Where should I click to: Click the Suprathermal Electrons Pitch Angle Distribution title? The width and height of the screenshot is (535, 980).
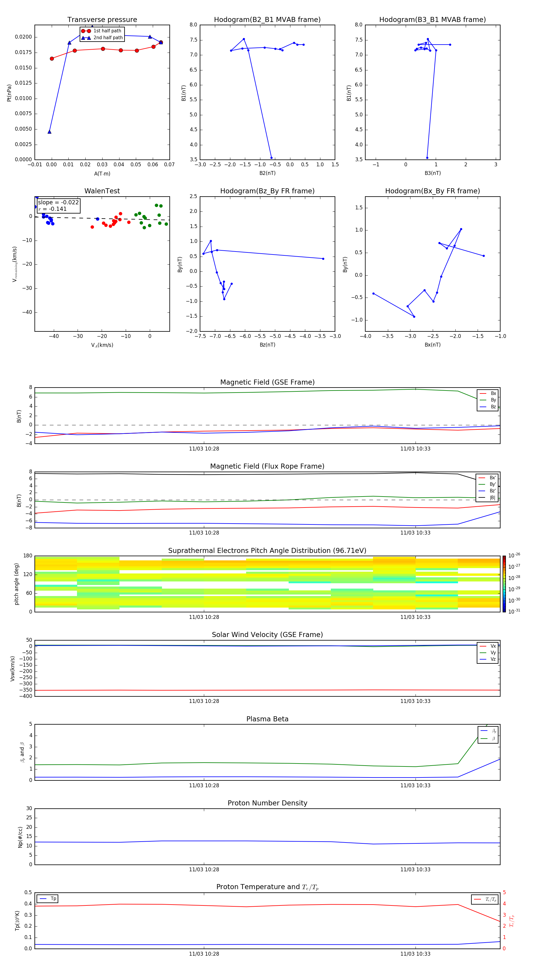267,551
